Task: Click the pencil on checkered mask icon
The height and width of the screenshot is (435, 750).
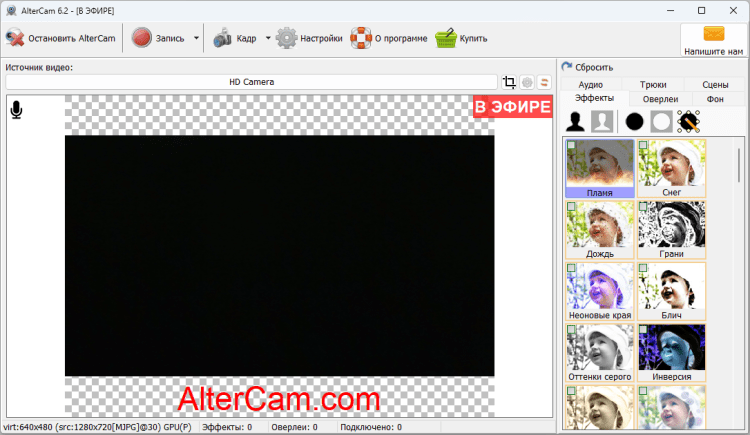Action: (x=688, y=122)
